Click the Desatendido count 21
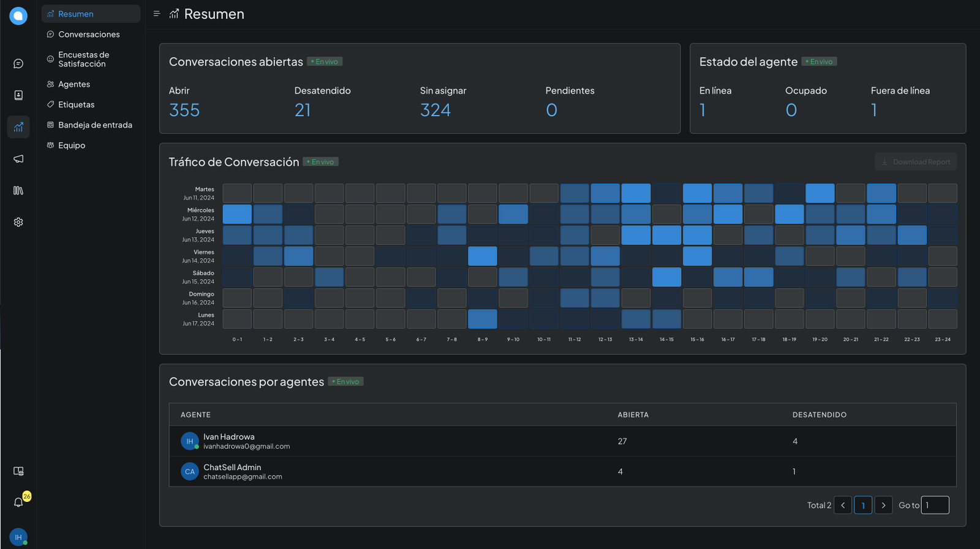980x549 pixels. coord(303,110)
